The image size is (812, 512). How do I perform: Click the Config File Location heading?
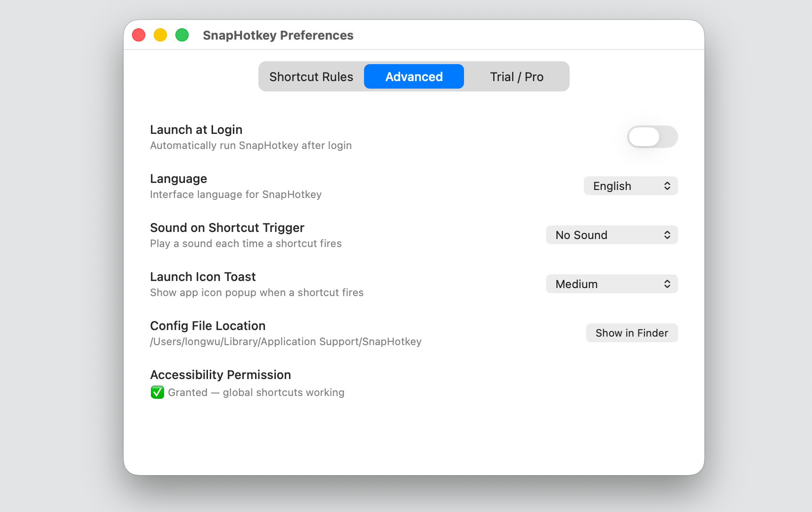click(208, 326)
